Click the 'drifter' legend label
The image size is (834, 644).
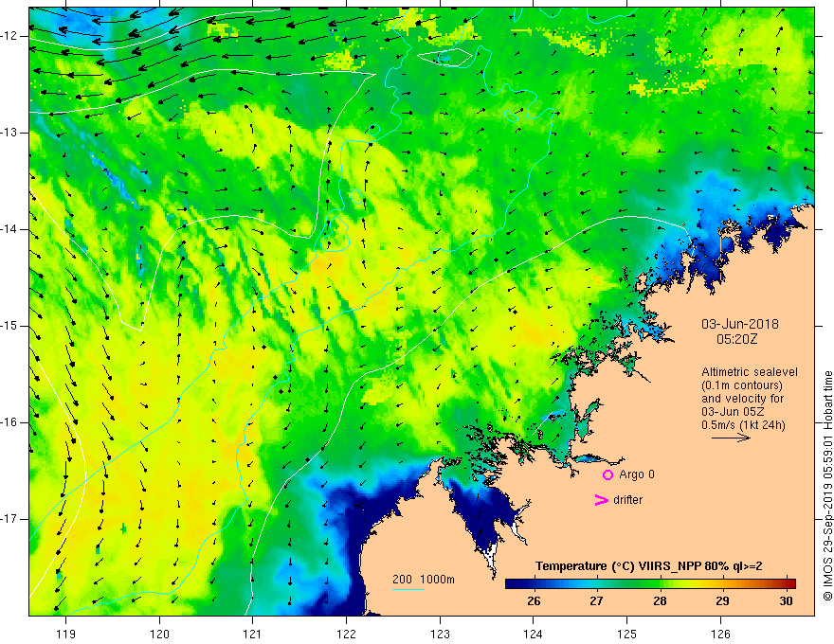627,500
